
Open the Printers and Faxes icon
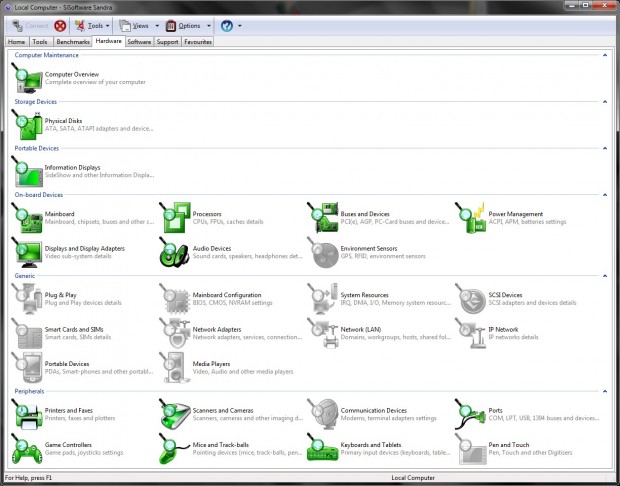(27, 414)
